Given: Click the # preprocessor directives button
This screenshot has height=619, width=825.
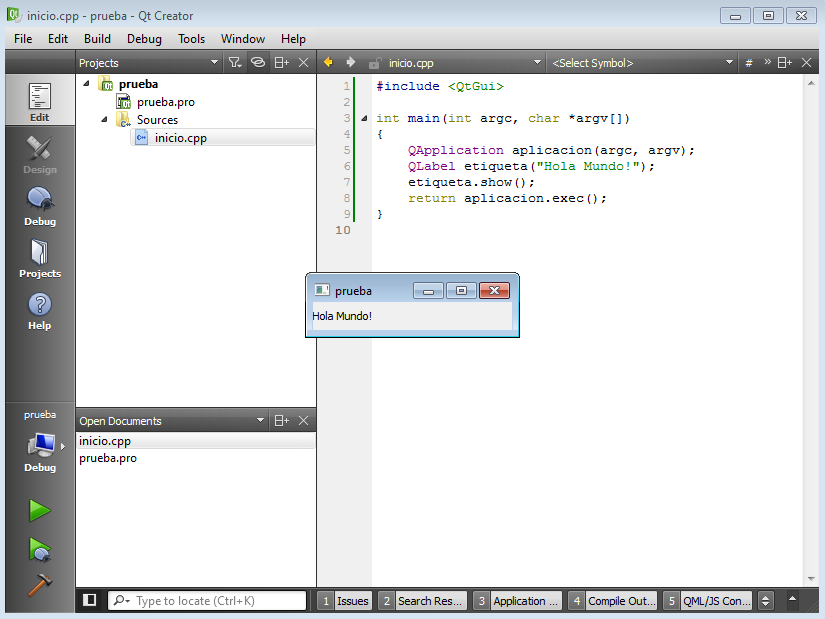Looking at the screenshot, I should tap(749, 63).
